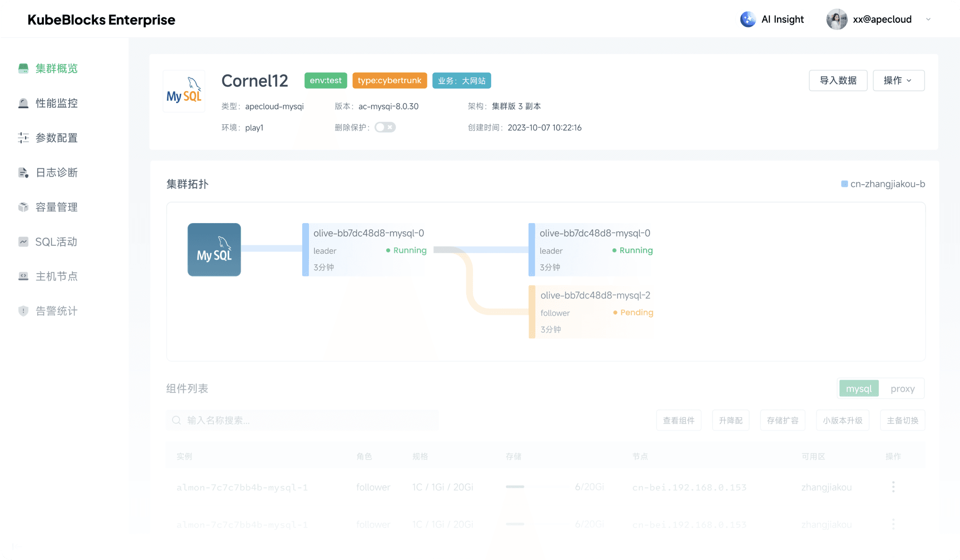This screenshot has width=960, height=560.
Task: Switch to the proxy component tab
Action: pos(902,389)
